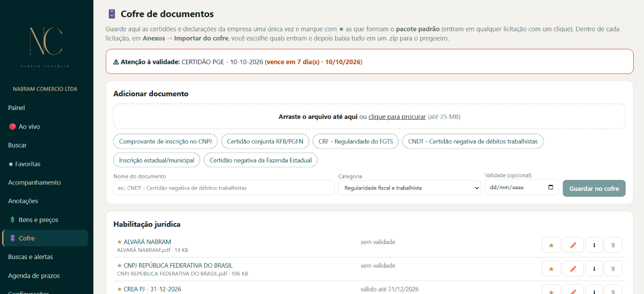Delete ALVARÁ NABRAM with the trash icon
644x294 pixels.
click(613, 245)
